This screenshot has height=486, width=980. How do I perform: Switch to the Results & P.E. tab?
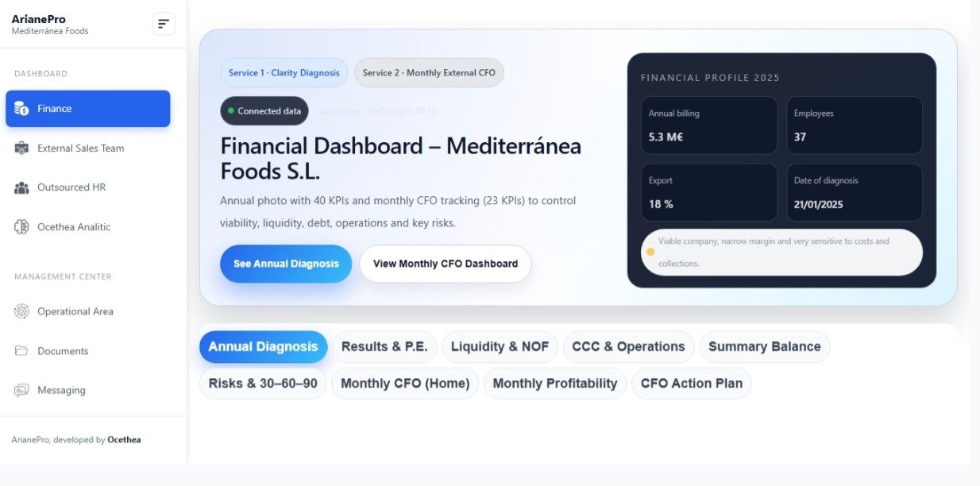[x=384, y=347]
